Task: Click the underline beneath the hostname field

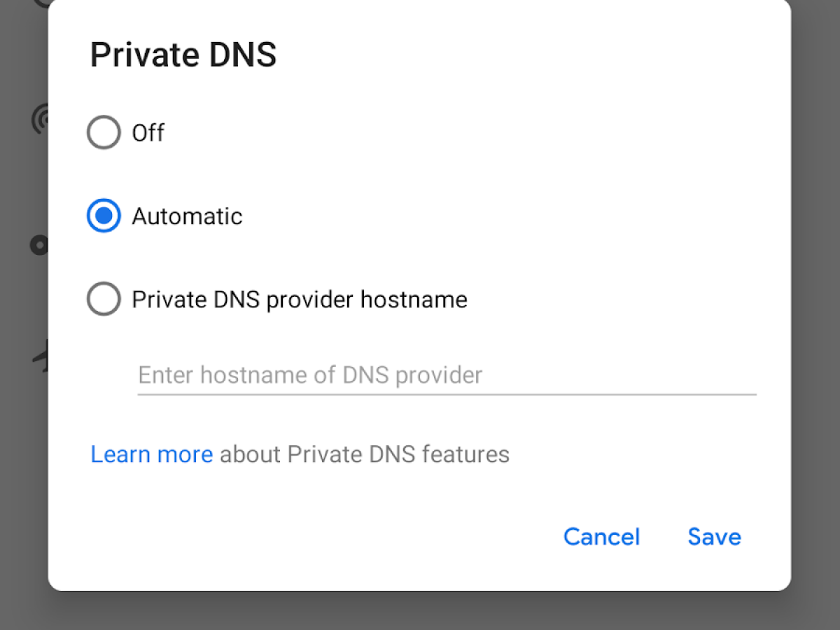Action: point(447,394)
